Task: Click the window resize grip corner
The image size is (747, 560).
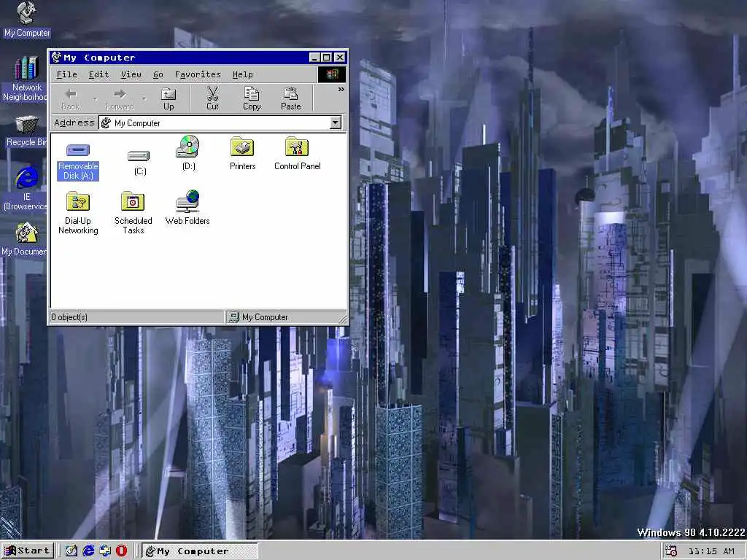Action: (x=343, y=319)
